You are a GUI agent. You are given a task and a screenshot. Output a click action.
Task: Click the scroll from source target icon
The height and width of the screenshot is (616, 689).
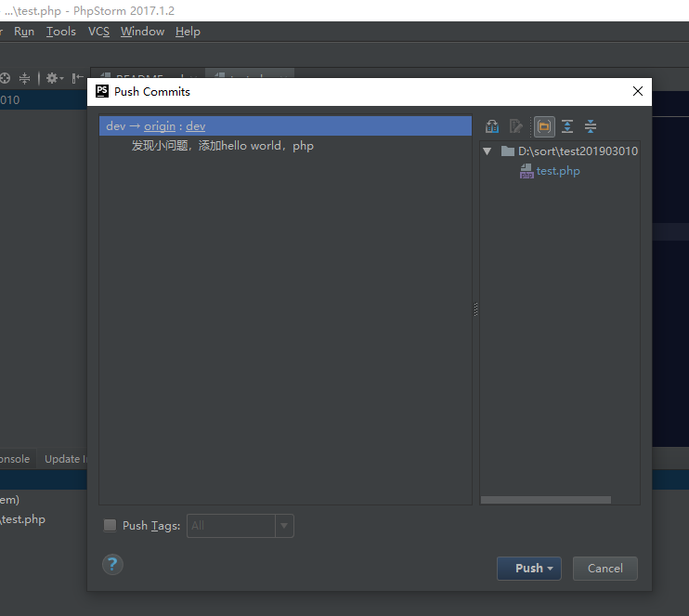pyautogui.click(x=5, y=78)
